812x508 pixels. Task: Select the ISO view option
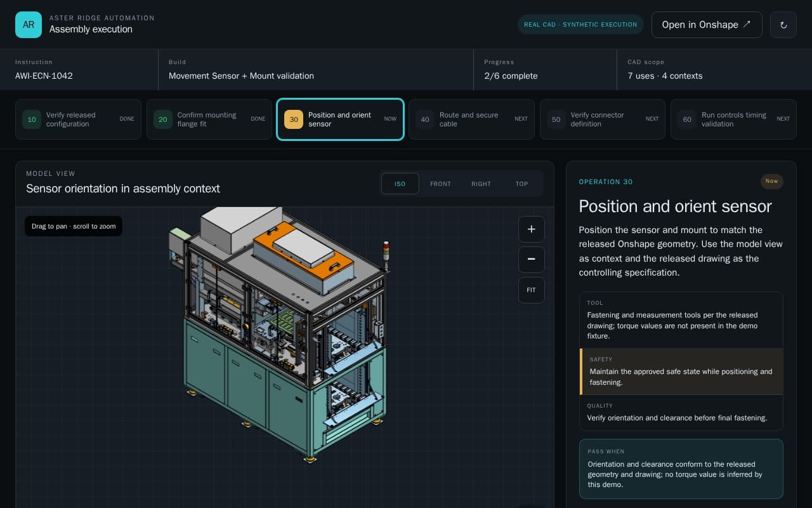pos(400,184)
